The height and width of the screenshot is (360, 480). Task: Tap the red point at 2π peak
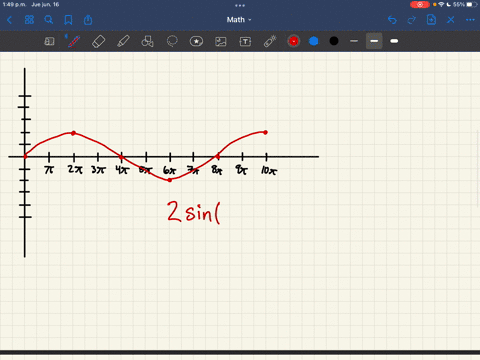coord(73,133)
